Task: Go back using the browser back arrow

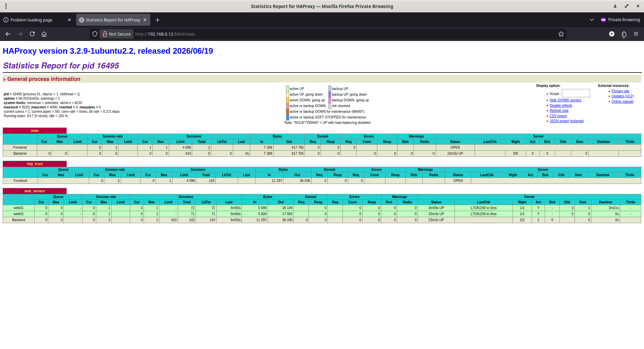Action: coord(8,34)
